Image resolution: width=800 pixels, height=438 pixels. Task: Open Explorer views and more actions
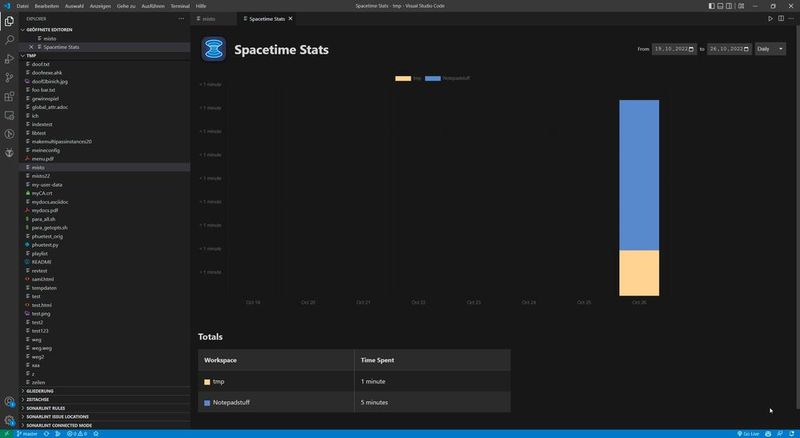181,18
